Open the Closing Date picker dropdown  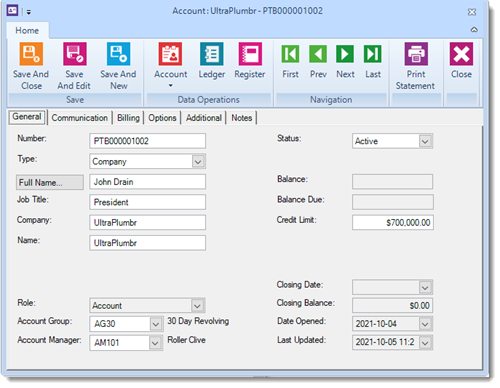(x=425, y=287)
